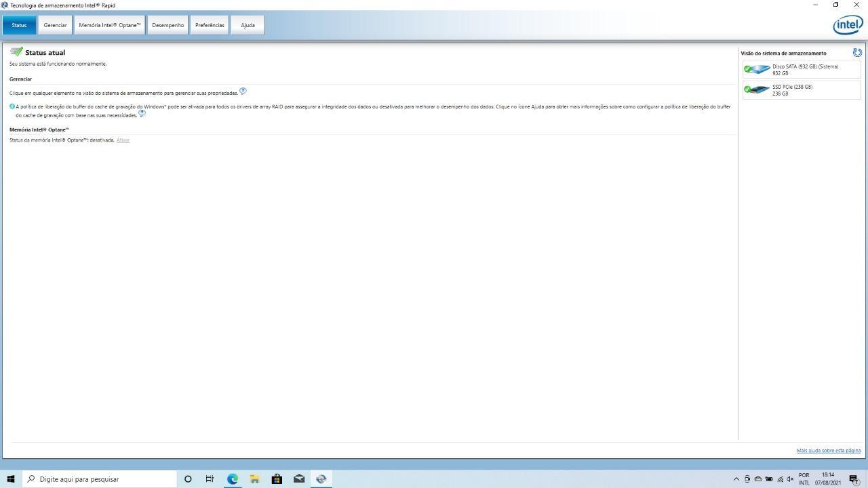Open the Mail app from the taskbar
Screen dimensions: 868x488
pos(299,479)
